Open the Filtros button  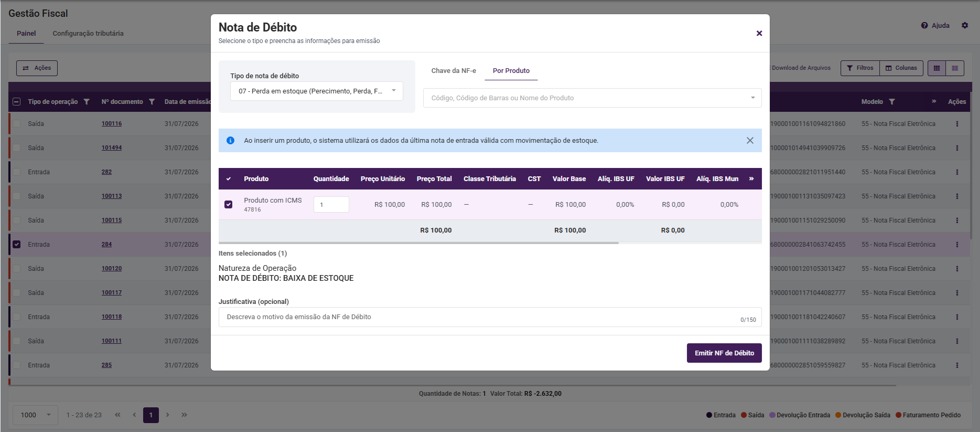point(860,68)
